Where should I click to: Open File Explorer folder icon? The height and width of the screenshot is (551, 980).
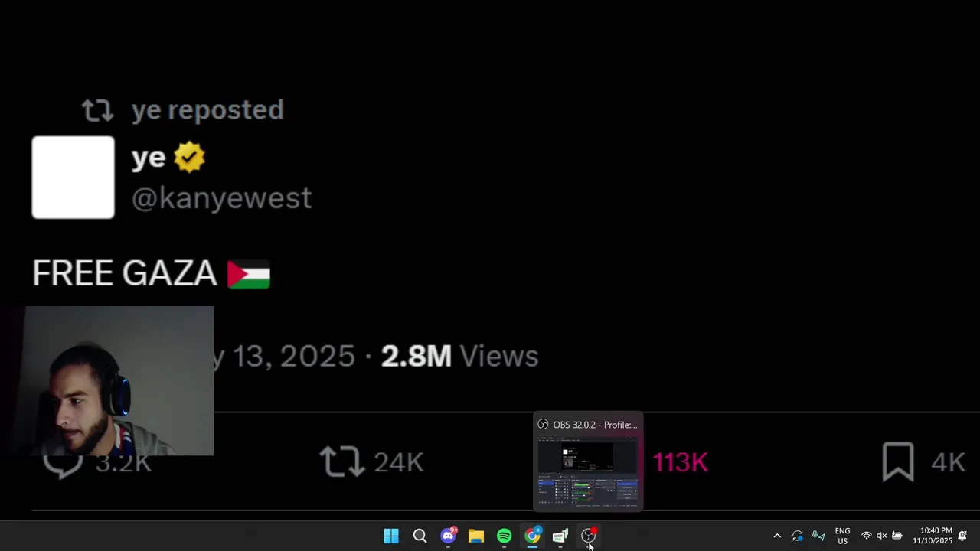point(476,536)
